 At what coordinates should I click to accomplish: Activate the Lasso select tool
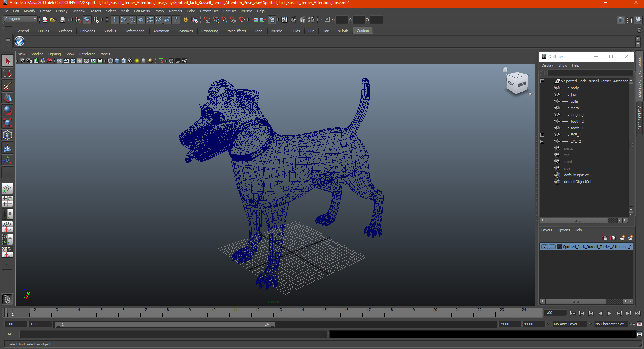coord(7,73)
